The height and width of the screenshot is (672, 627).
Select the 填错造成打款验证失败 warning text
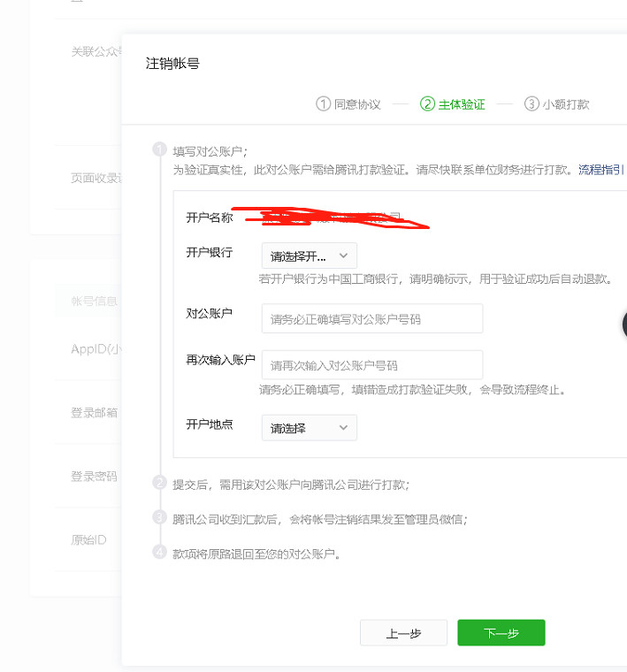(412, 390)
